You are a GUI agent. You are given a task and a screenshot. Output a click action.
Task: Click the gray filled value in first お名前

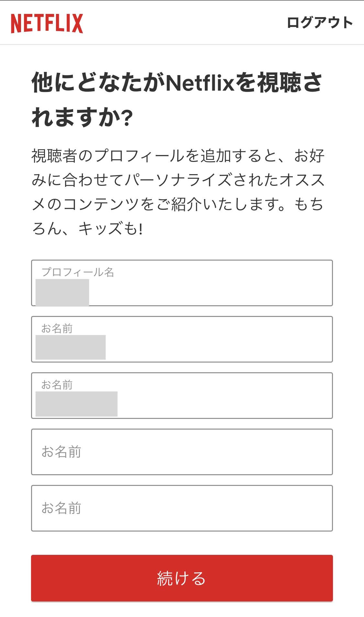point(71,347)
